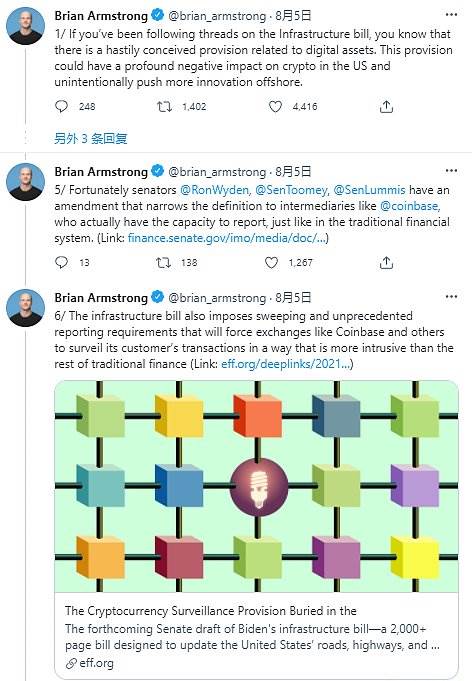Retweet the first tweet with 1,402 retweets

[164, 106]
